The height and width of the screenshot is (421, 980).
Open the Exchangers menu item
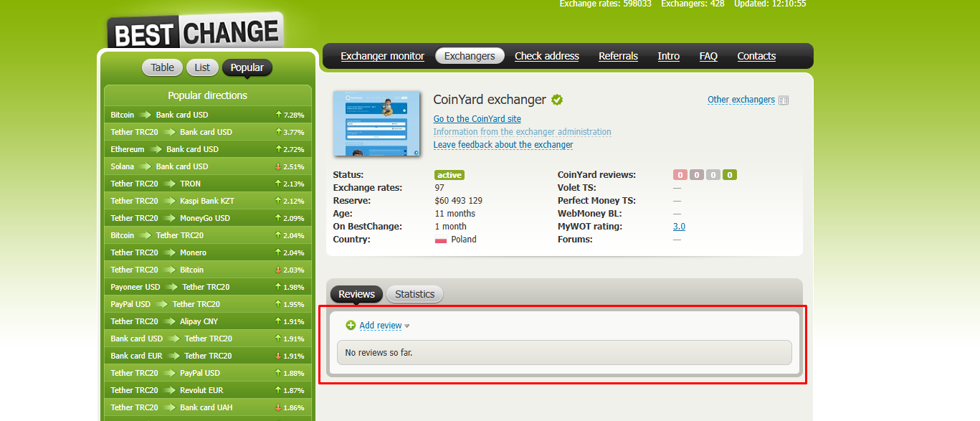470,56
